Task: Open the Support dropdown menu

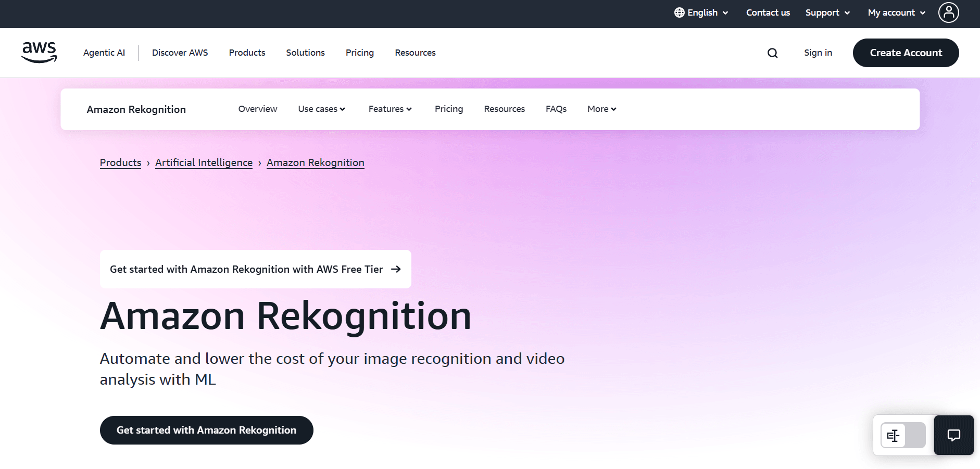Action: click(x=827, y=12)
